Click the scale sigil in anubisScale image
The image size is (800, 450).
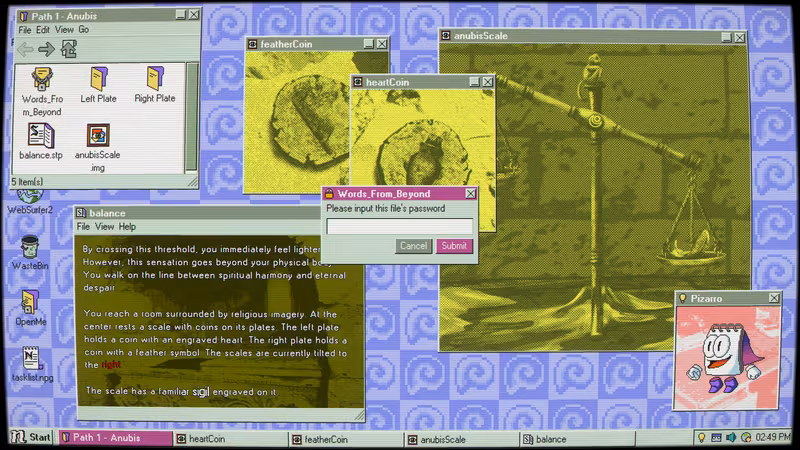tap(595, 121)
